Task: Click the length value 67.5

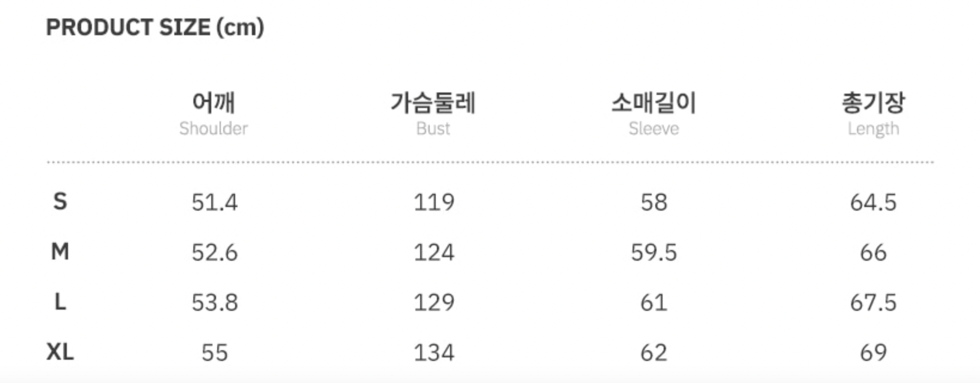Action: pos(873,303)
